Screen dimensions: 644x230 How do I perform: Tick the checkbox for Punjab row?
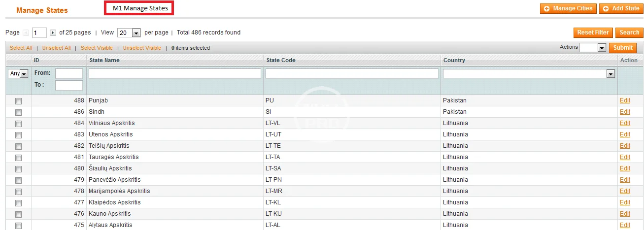[19, 101]
